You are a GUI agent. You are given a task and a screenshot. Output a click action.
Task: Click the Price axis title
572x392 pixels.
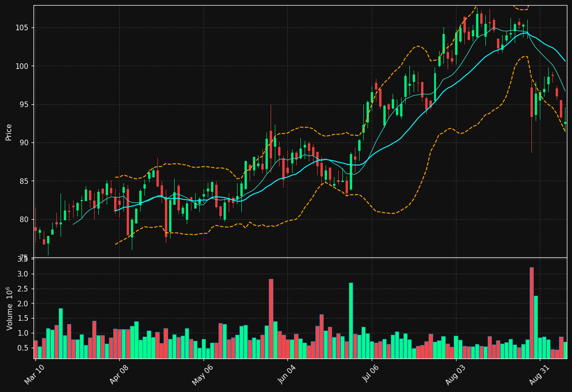point(9,132)
